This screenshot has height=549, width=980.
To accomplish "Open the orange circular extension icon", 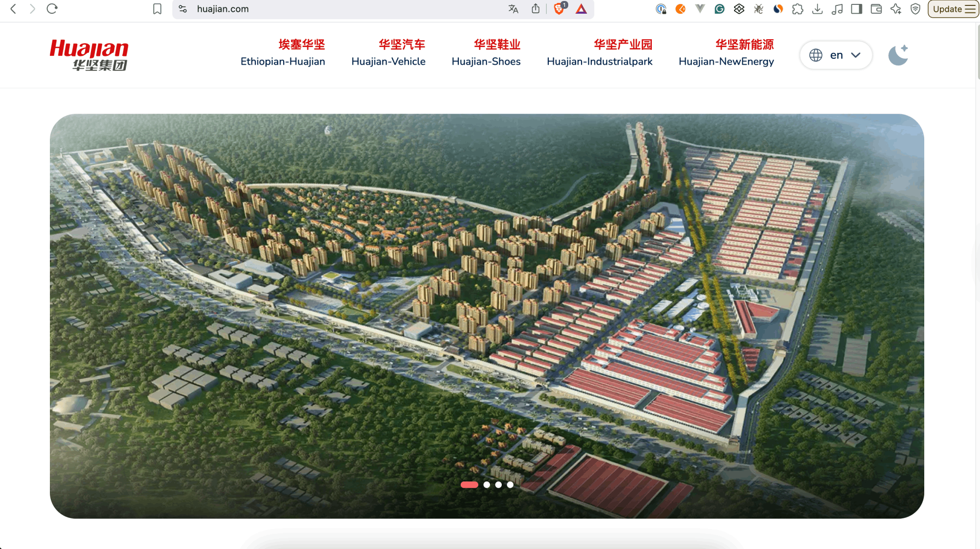I will 680,9.
